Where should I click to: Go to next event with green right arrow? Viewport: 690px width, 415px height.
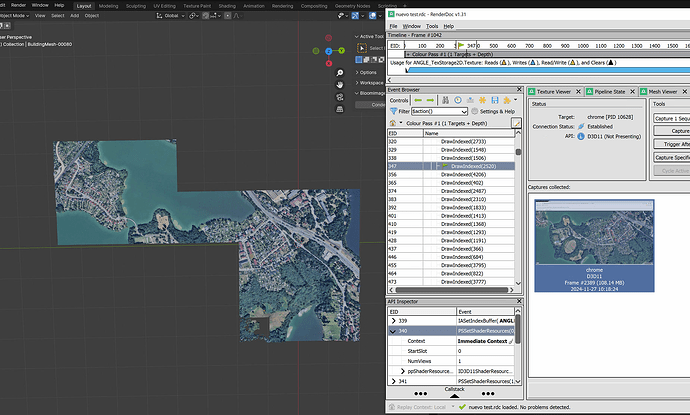pos(430,100)
